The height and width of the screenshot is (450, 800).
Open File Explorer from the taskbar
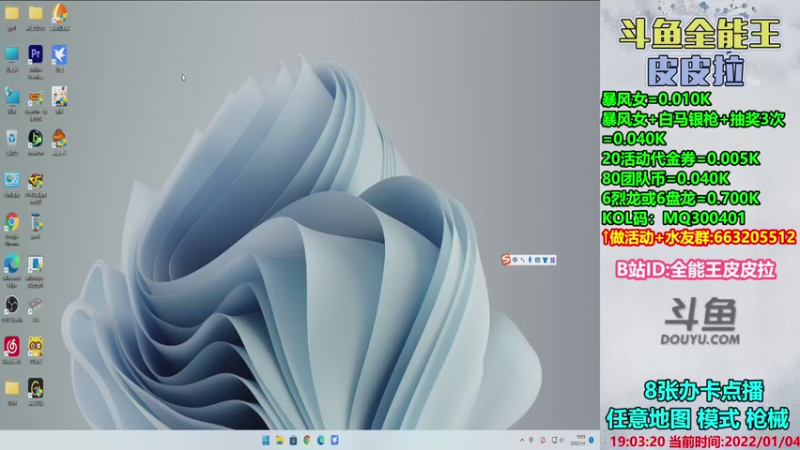(x=280, y=440)
